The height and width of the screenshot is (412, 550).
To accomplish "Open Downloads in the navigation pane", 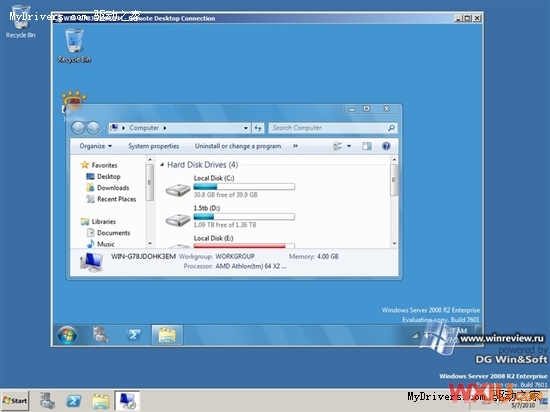I will point(108,188).
